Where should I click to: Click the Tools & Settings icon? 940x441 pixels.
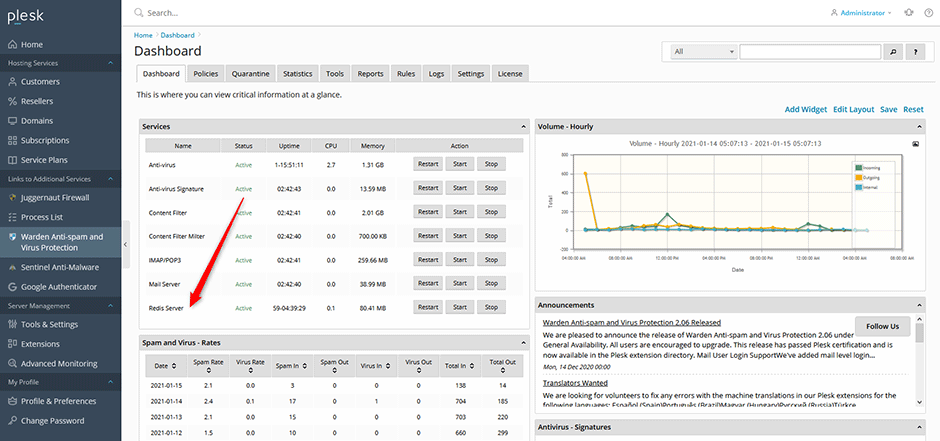(12, 325)
